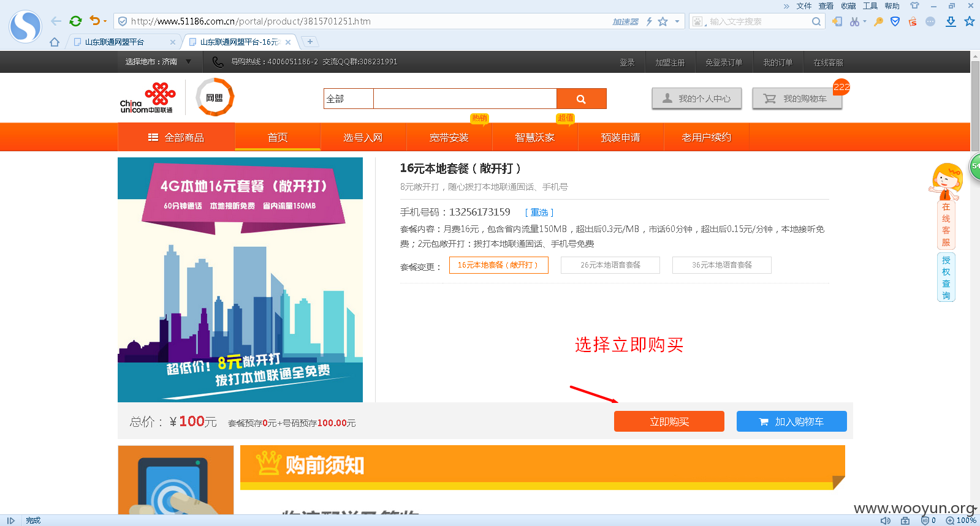
Task: Go to 首页 nav item
Action: (x=278, y=137)
